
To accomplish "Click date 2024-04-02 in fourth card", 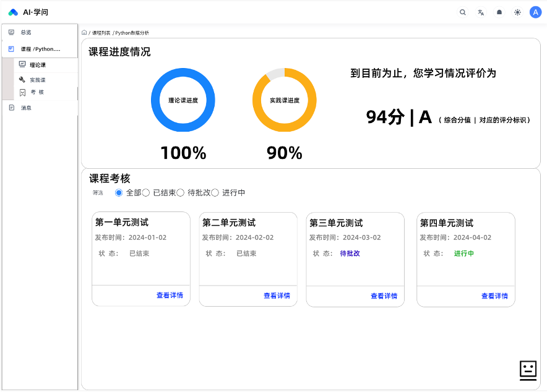I will (x=472, y=237).
